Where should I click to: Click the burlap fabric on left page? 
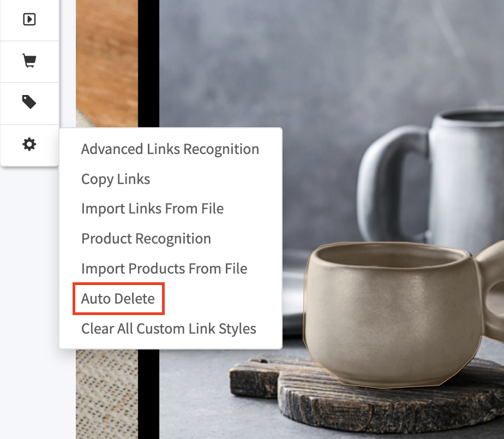(107, 394)
